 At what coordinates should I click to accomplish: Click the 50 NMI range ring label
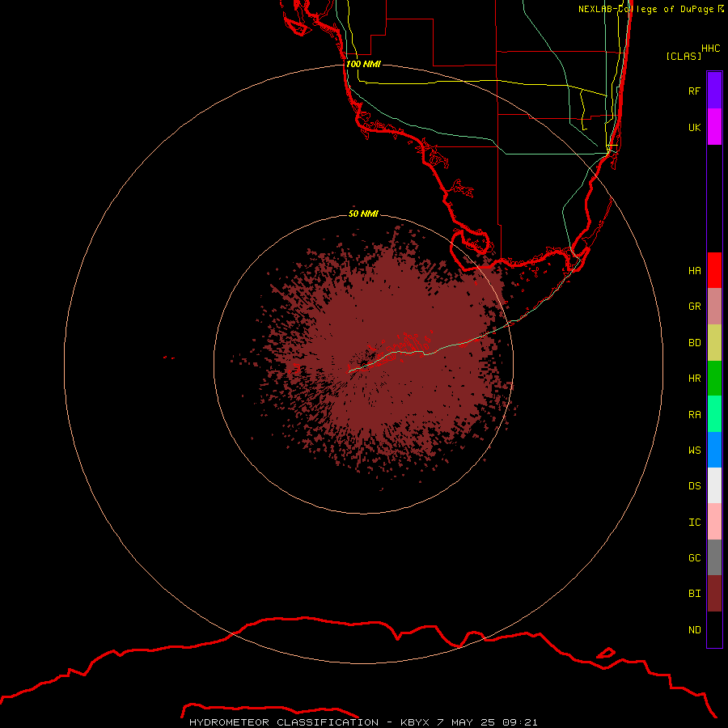click(x=363, y=214)
